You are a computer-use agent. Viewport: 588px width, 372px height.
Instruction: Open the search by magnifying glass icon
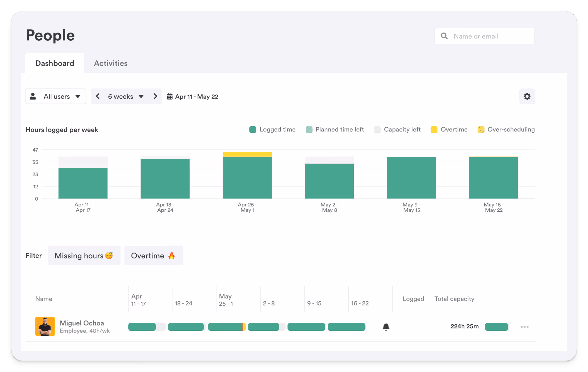pyautogui.click(x=444, y=36)
